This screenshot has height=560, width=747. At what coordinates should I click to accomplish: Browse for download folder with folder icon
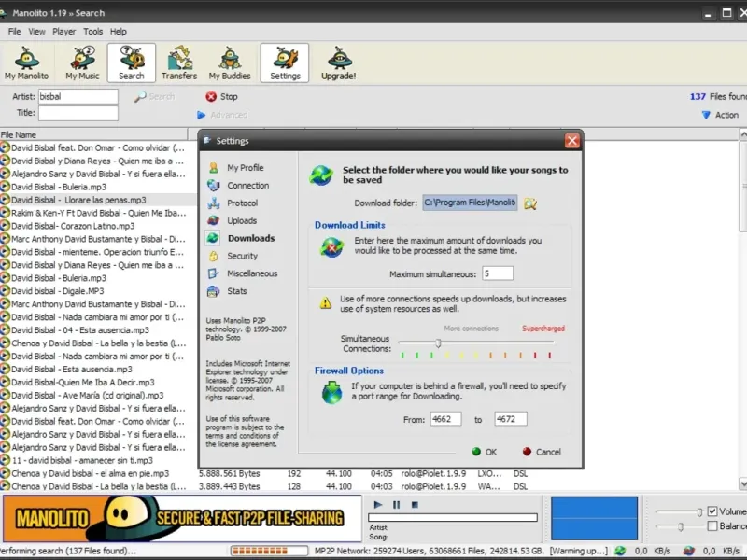tap(530, 203)
